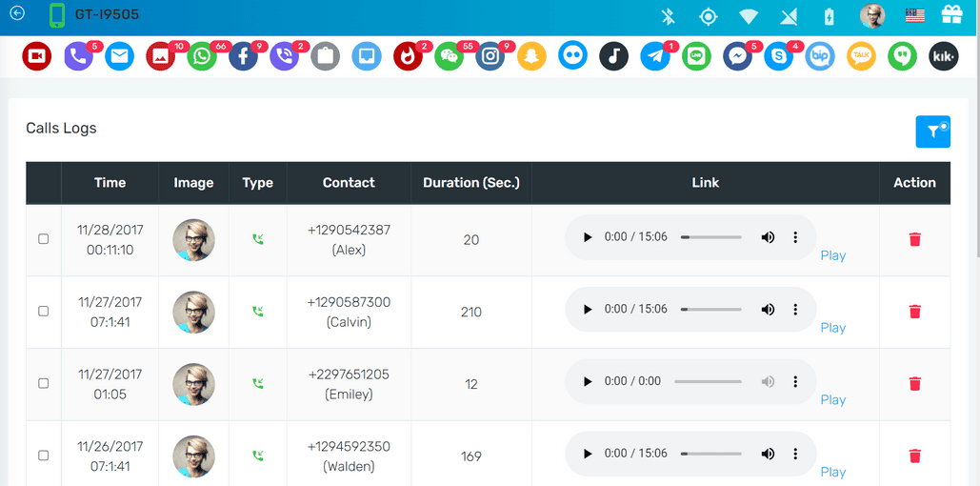Open the Snapchat icon

[x=531, y=56]
